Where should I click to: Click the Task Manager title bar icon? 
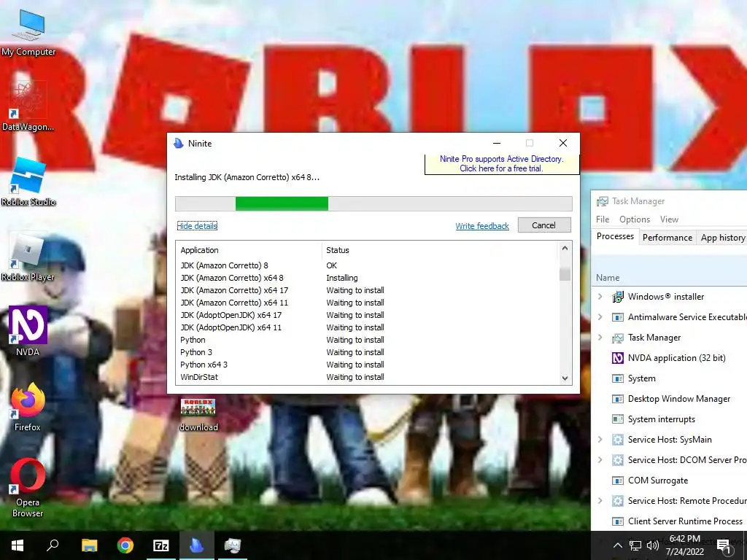(602, 201)
